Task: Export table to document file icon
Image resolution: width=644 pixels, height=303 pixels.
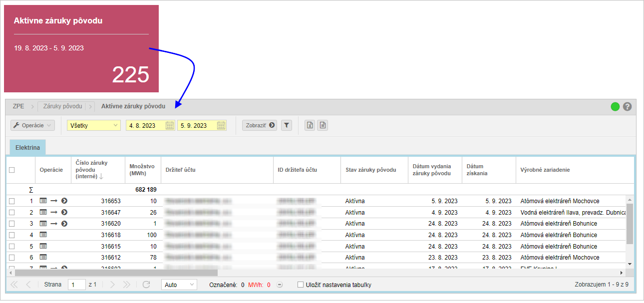Action: [x=322, y=125]
